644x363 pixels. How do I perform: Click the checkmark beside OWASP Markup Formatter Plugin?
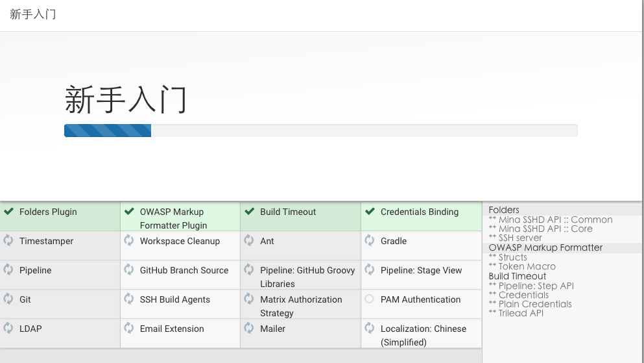pyautogui.click(x=130, y=212)
